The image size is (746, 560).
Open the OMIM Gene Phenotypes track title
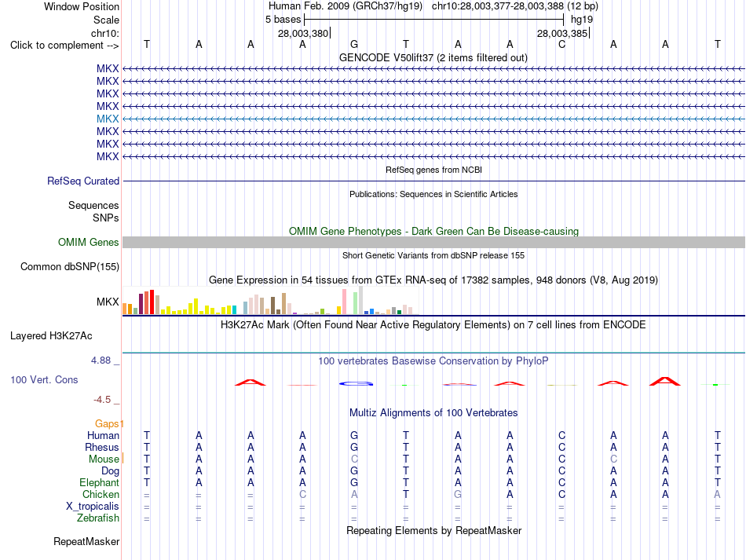point(433,231)
